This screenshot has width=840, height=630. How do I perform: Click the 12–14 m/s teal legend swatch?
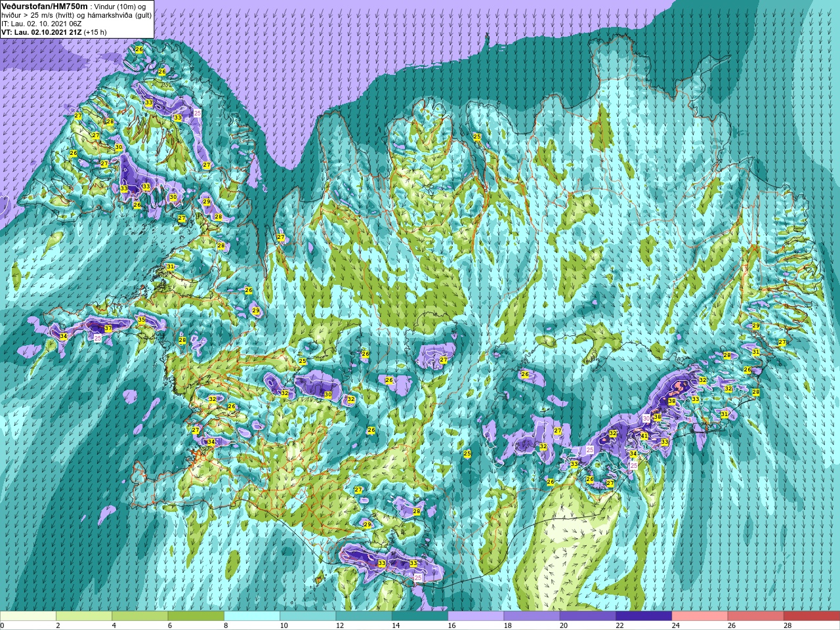click(364, 616)
